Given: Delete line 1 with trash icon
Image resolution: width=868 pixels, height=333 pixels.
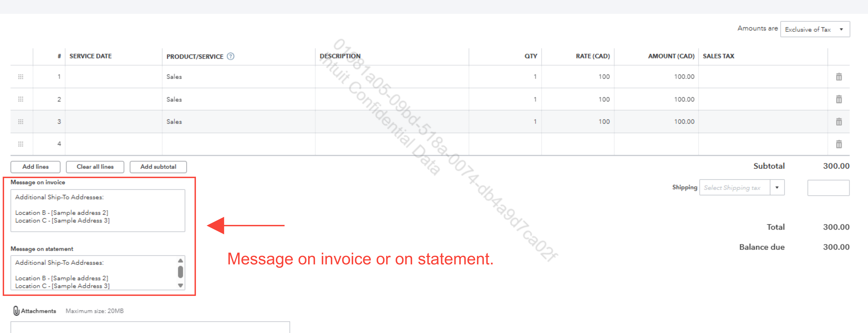Looking at the screenshot, I should (x=839, y=77).
